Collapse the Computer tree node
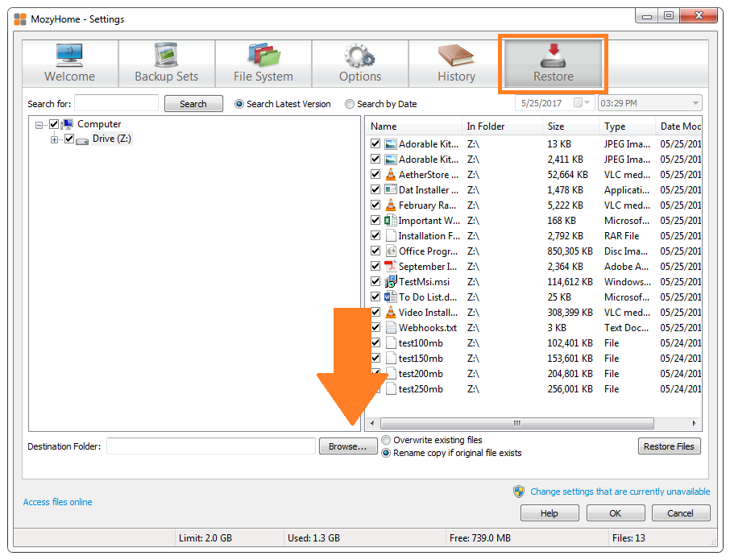Screen dimensions: 730x560 pos(39,125)
